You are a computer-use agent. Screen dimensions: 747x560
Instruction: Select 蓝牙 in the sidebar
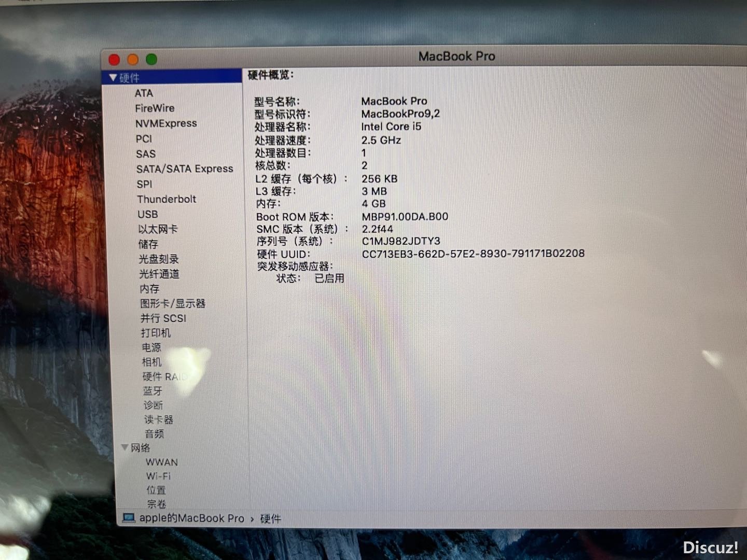153,391
